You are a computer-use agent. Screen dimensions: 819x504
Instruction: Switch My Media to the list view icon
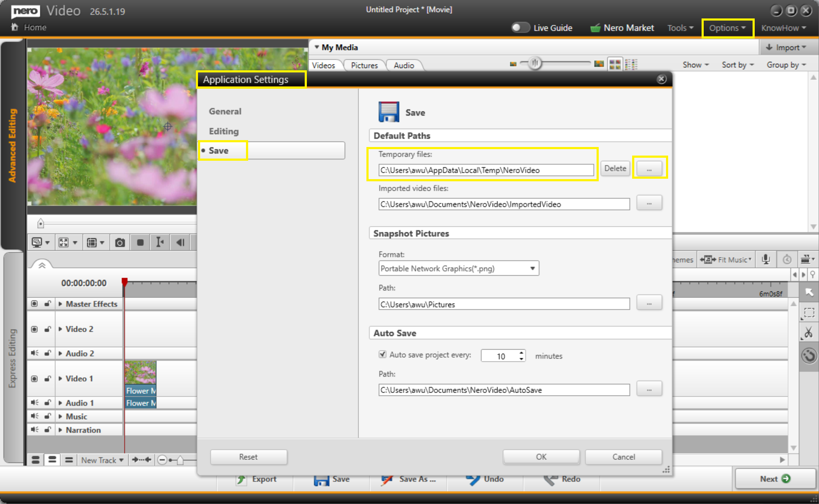pyautogui.click(x=631, y=65)
